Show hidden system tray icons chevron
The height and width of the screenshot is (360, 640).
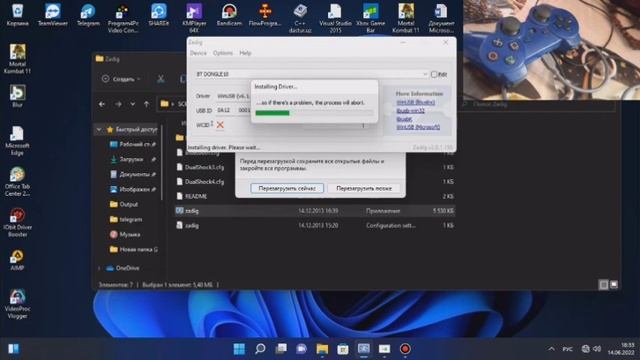[x=551, y=349]
